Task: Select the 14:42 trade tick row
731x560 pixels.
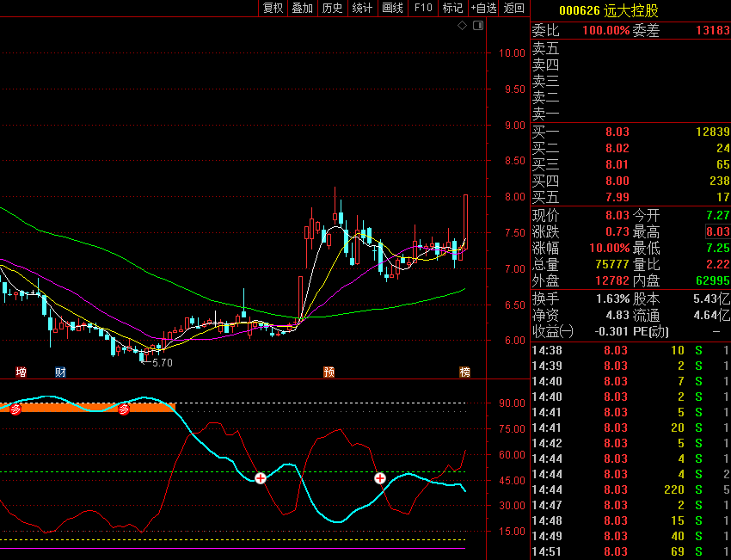Action: click(x=630, y=443)
